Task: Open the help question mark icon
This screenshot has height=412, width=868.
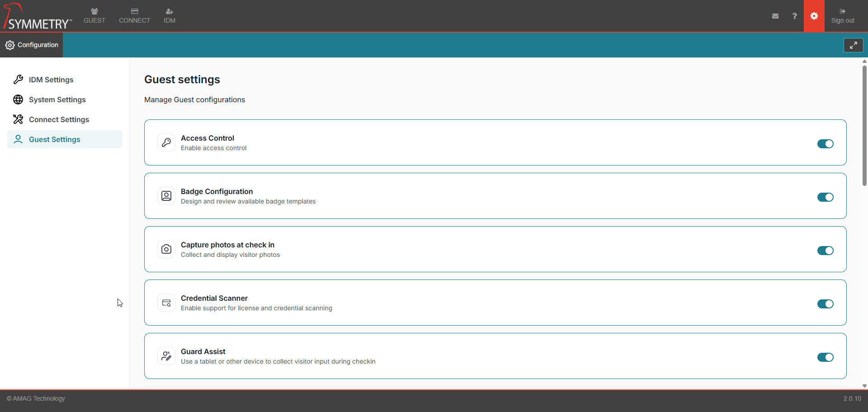Action: click(794, 16)
